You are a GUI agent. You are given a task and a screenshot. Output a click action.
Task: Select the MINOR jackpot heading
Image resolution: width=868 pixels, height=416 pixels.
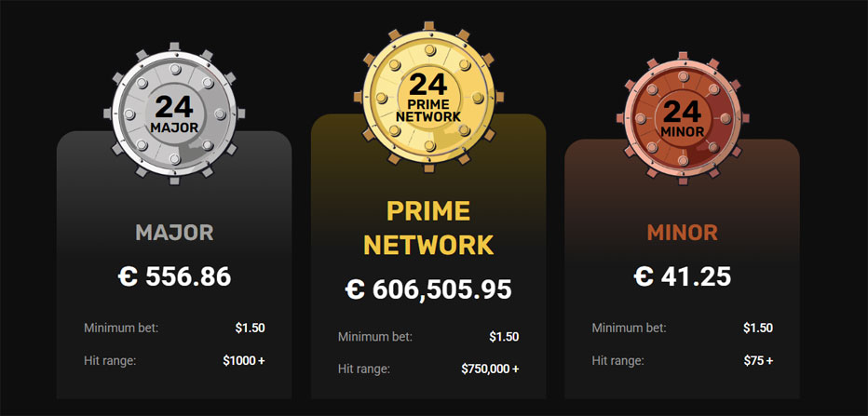tap(683, 233)
